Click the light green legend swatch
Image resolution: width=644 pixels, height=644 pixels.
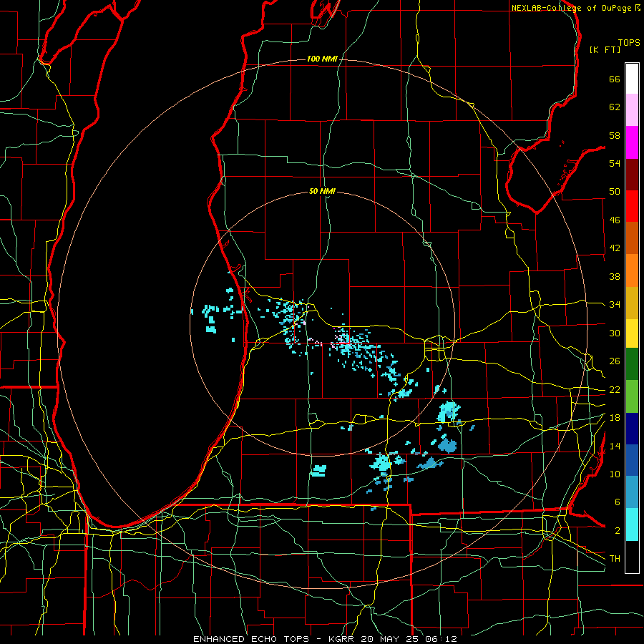[x=632, y=396]
